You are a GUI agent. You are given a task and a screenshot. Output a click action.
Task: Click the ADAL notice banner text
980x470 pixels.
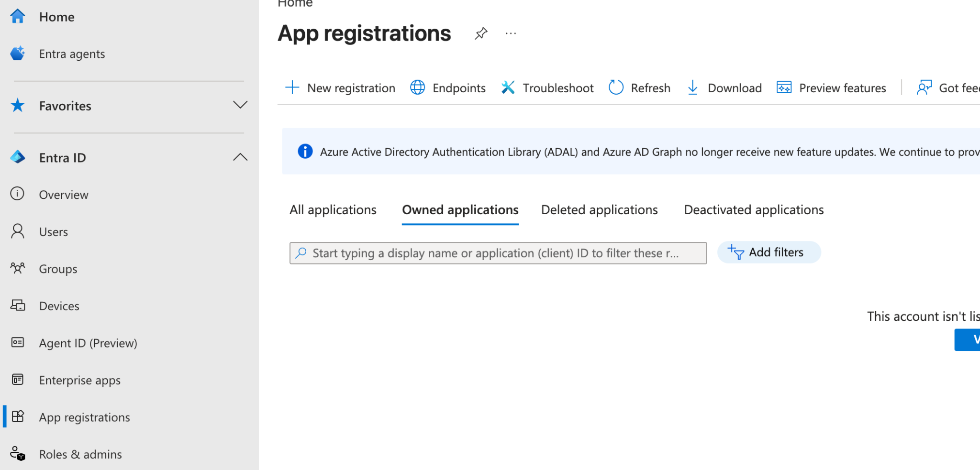(650, 152)
